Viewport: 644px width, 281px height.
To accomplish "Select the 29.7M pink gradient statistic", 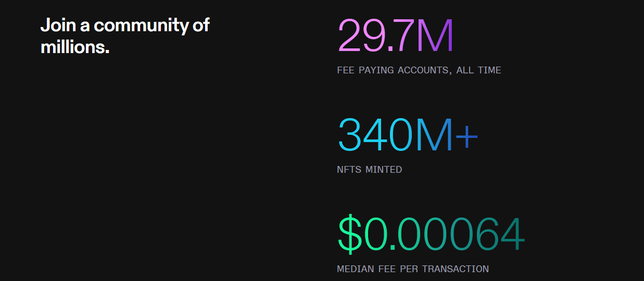I will [396, 36].
